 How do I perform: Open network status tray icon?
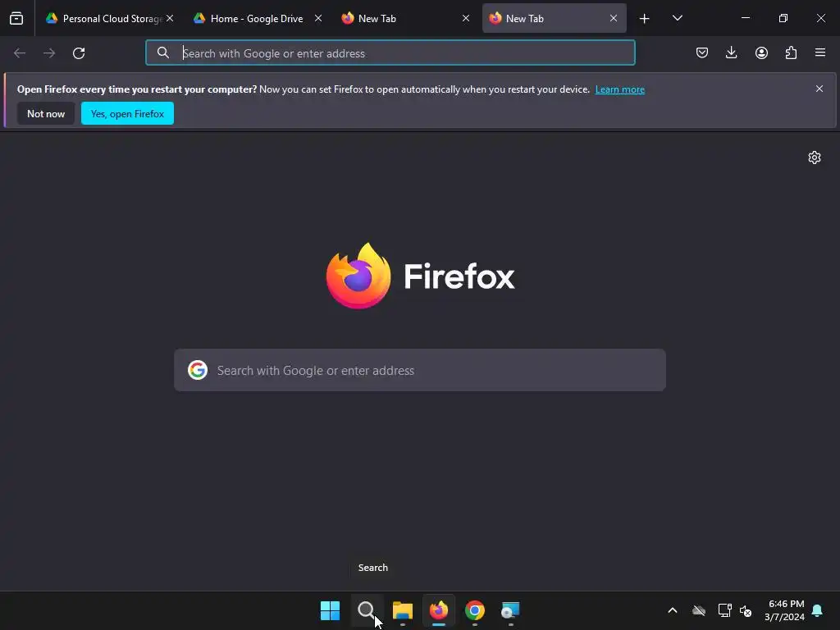tap(725, 610)
